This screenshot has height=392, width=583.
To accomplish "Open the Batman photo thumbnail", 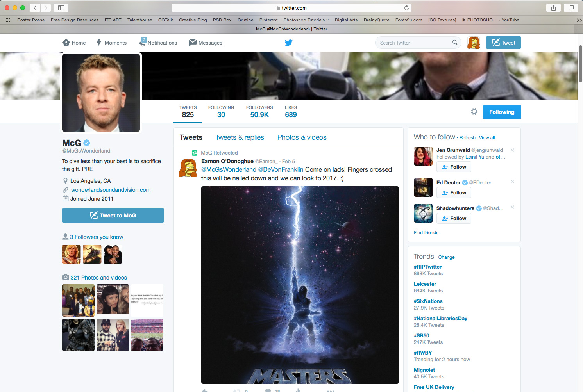I will point(78,335).
